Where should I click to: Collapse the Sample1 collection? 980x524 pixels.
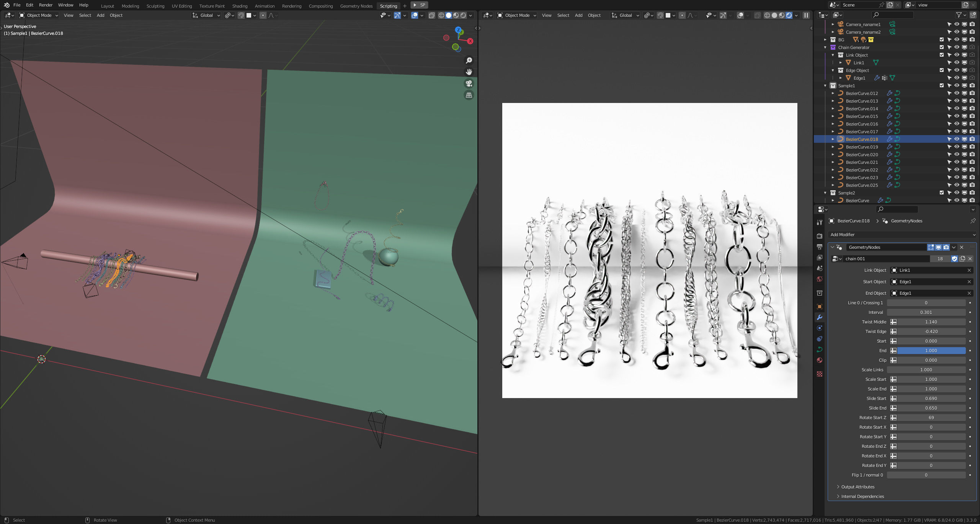tap(825, 86)
